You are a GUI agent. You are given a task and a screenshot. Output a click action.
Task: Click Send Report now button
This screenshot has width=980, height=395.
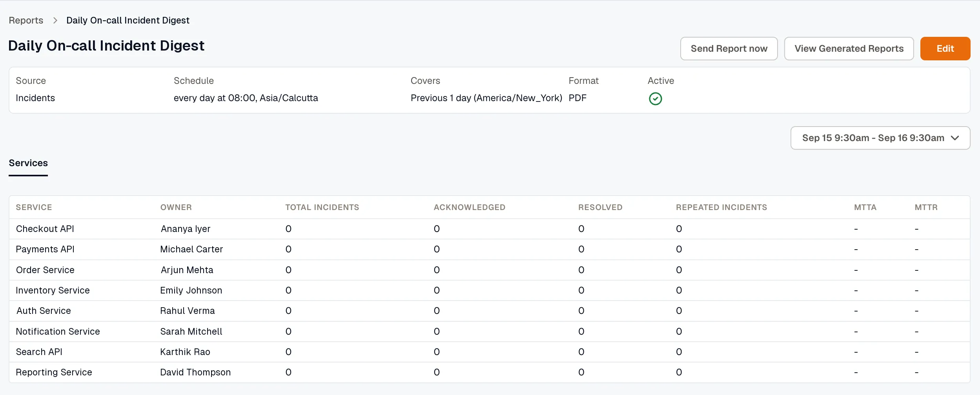[x=729, y=49]
